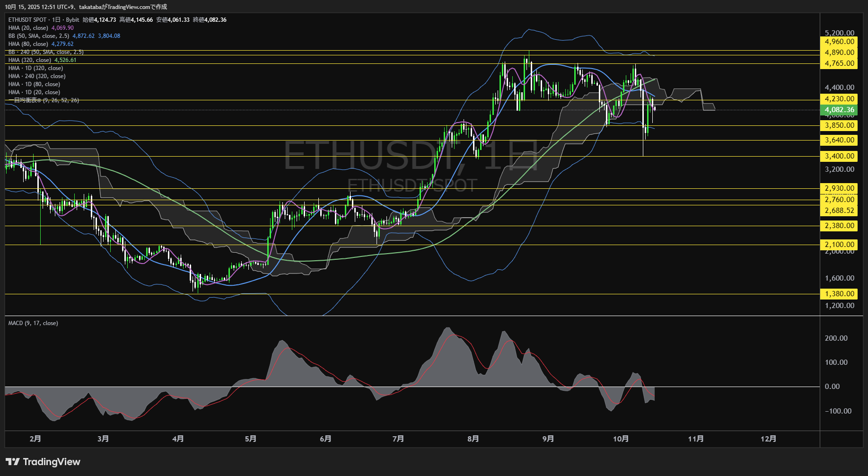Click the ETHUSDT SPOT symbol title

27,20
